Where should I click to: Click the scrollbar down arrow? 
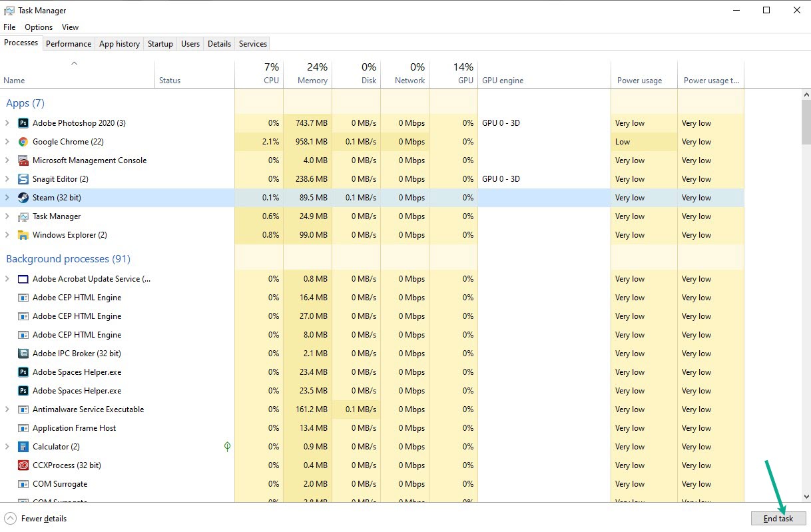coord(806,496)
